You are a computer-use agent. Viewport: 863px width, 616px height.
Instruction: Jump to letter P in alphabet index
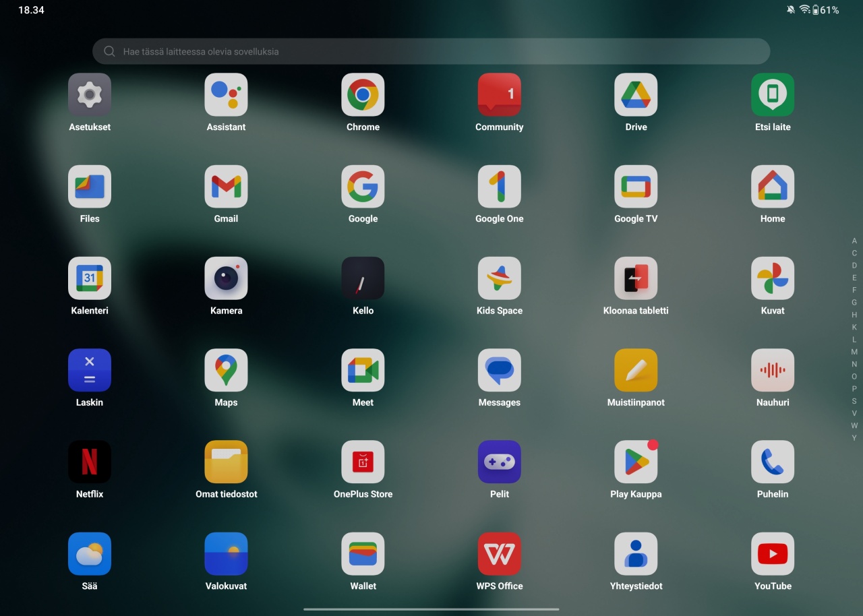[x=854, y=389]
